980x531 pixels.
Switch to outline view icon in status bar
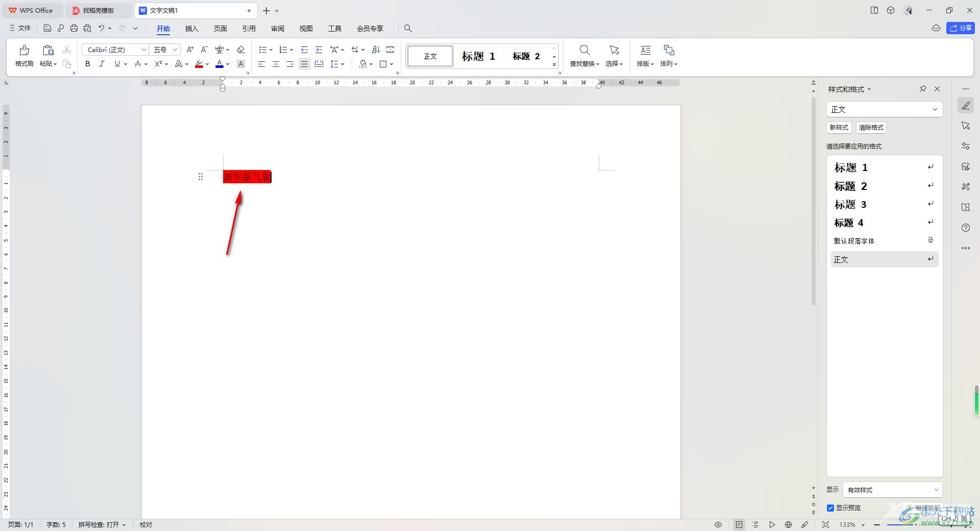point(755,524)
